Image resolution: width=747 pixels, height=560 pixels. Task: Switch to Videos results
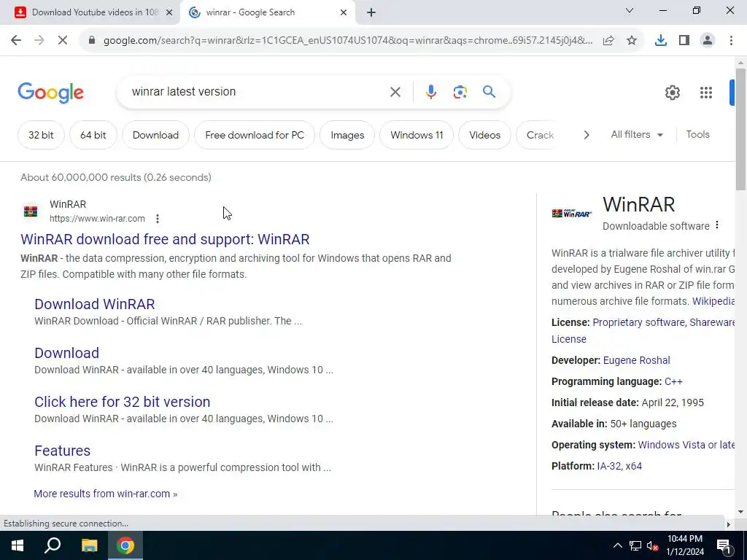[x=484, y=135]
